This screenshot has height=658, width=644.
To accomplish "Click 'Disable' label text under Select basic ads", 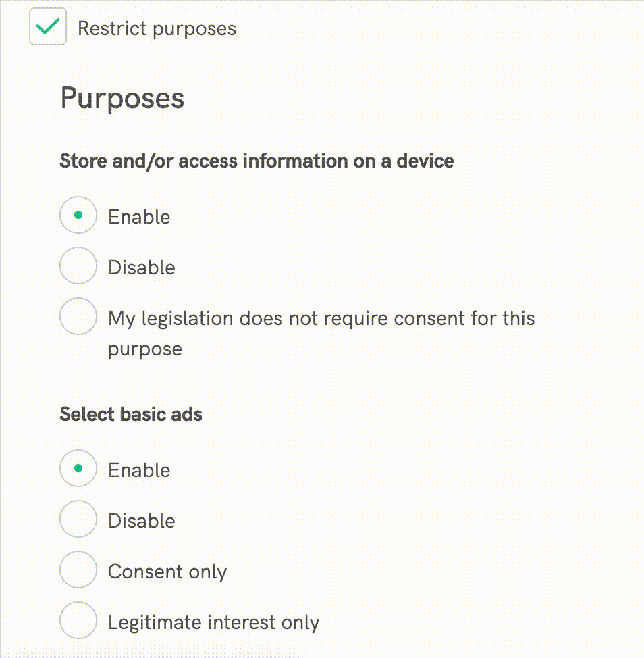I will pos(142,521).
